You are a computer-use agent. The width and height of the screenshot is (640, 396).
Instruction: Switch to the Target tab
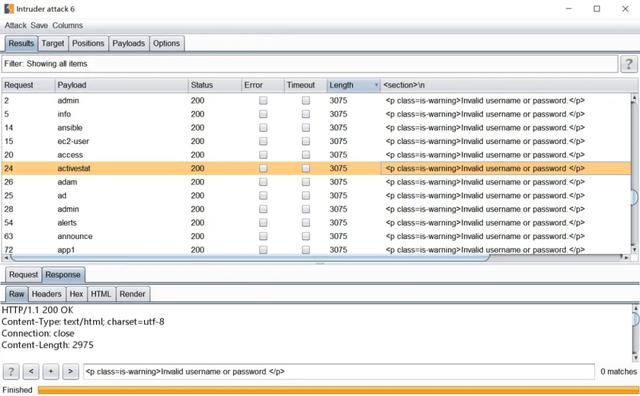point(53,43)
